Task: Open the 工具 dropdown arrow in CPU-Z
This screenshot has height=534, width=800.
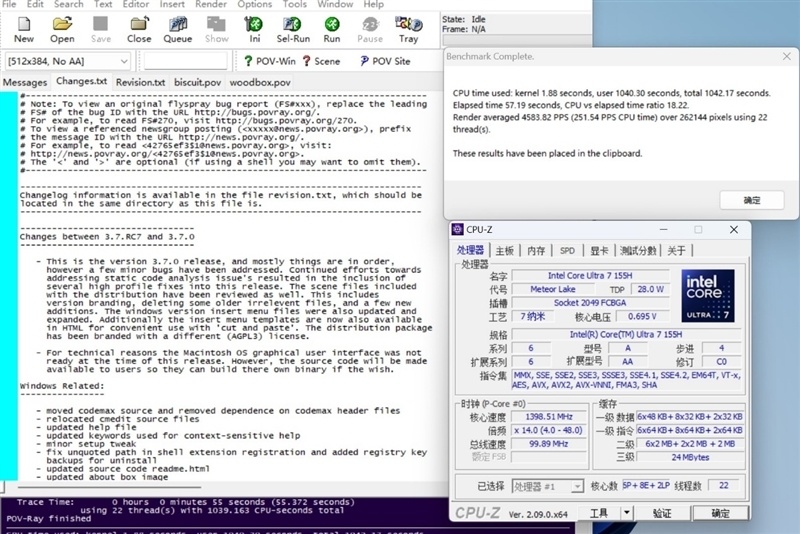Action: pos(627,513)
